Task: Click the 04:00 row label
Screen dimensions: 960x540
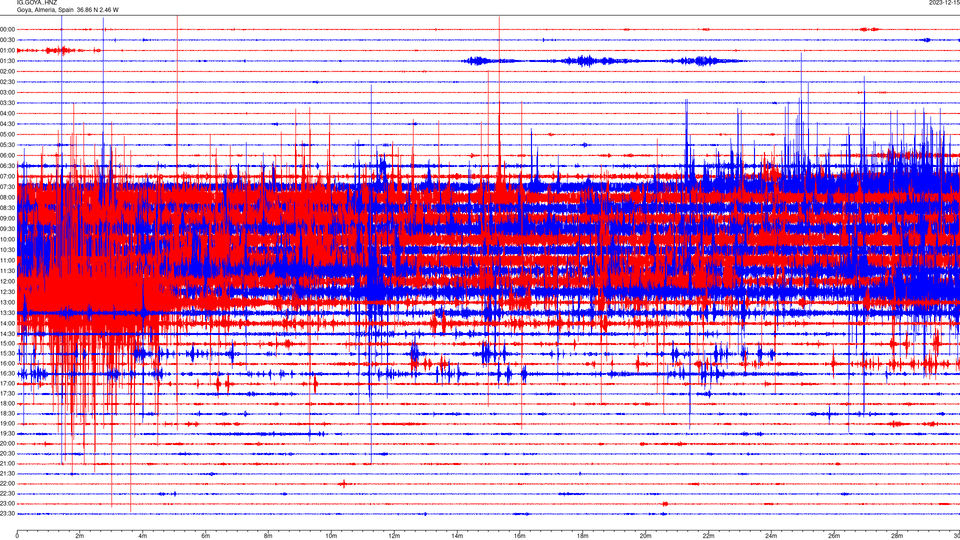Action: coord(8,113)
